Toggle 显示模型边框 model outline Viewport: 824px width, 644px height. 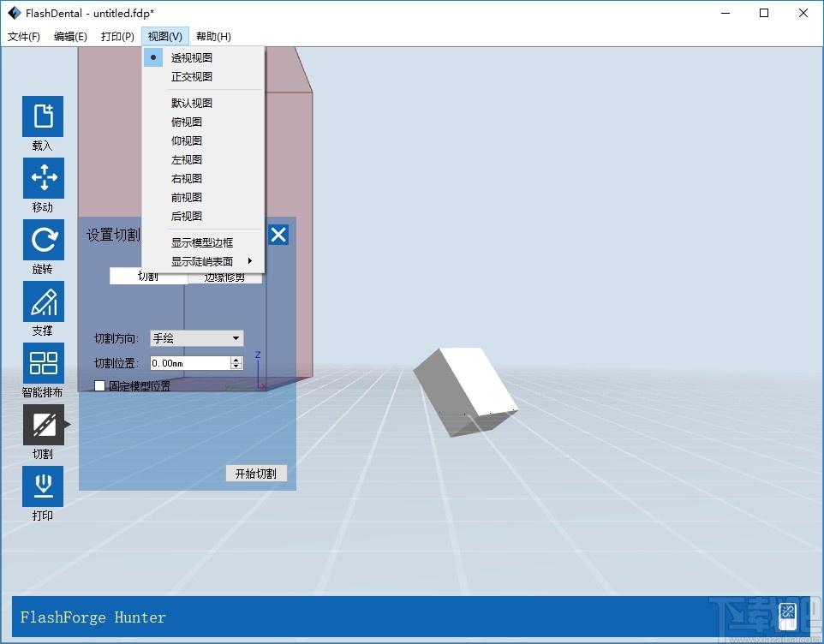point(203,242)
